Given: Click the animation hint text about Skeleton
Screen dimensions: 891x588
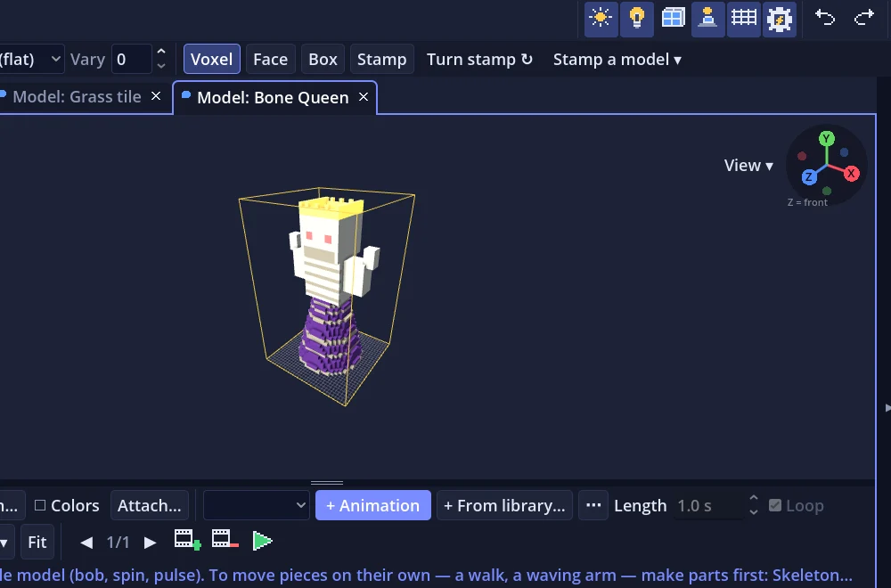Looking at the screenshot, I should pyautogui.click(x=426, y=575).
